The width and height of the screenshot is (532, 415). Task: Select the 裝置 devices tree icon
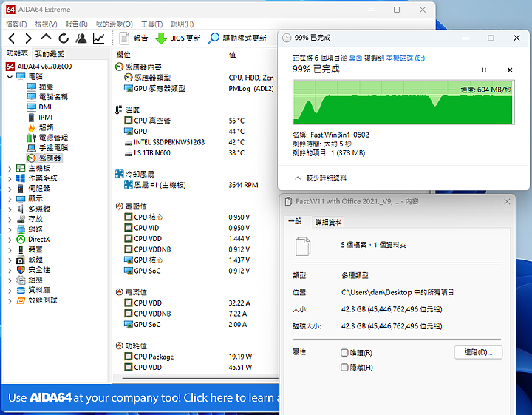[x=21, y=249]
